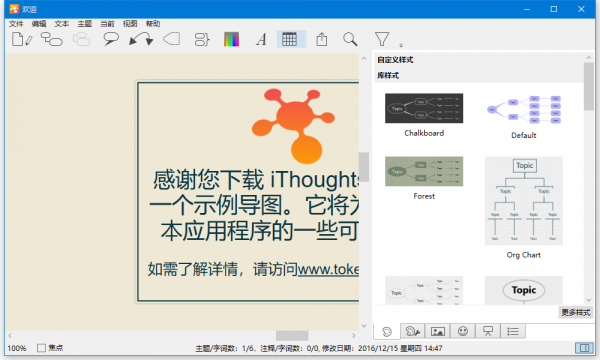Switch to the palette-with-wrench custom style tab
The width and height of the screenshot is (600, 360).
pos(412,331)
